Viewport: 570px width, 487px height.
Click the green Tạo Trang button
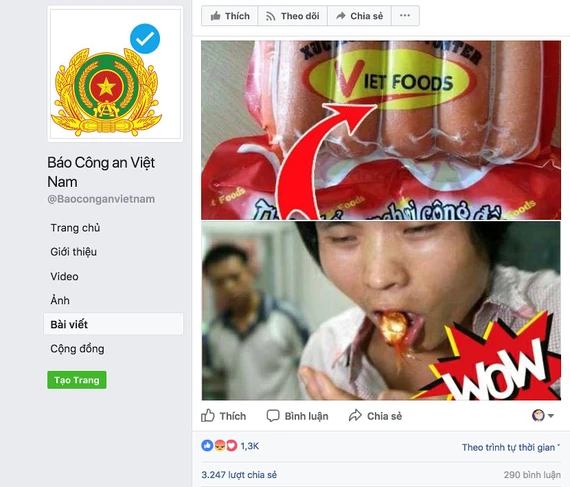77,380
